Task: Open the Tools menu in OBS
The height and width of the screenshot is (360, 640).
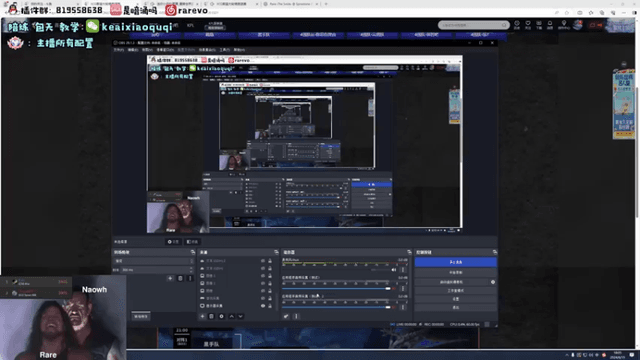Action: [x=224, y=50]
